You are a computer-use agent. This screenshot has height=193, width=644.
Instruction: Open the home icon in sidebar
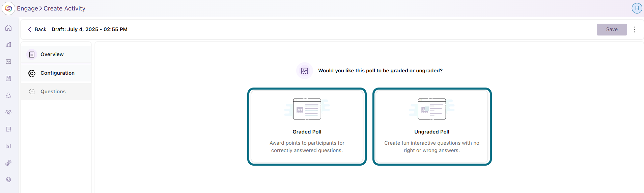8,28
